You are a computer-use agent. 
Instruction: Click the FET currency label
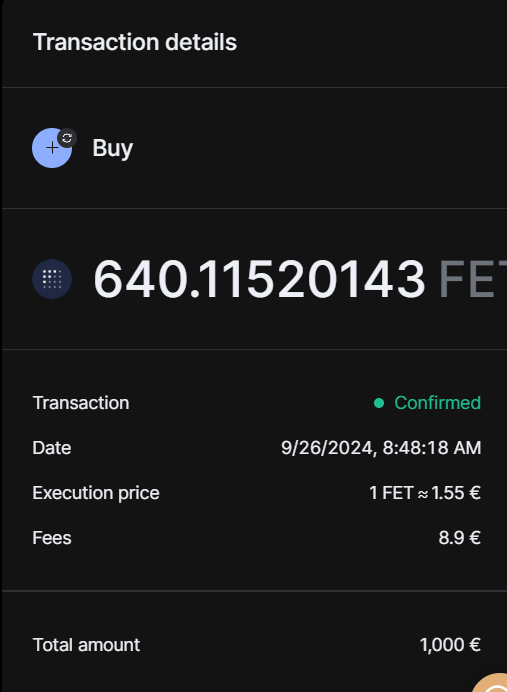[x=473, y=280]
